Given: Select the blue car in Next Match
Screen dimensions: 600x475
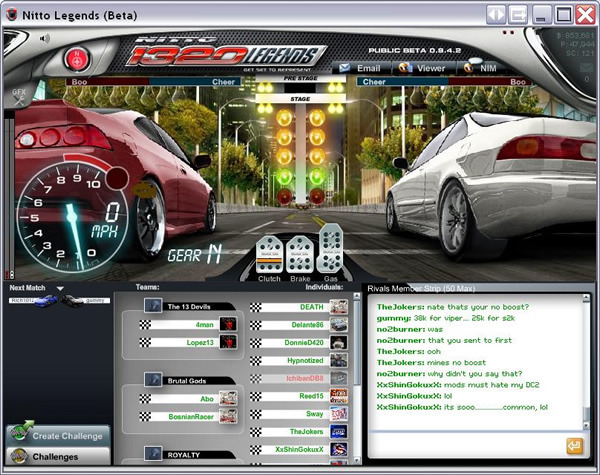Looking at the screenshot, I should pyautogui.click(x=45, y=300).
